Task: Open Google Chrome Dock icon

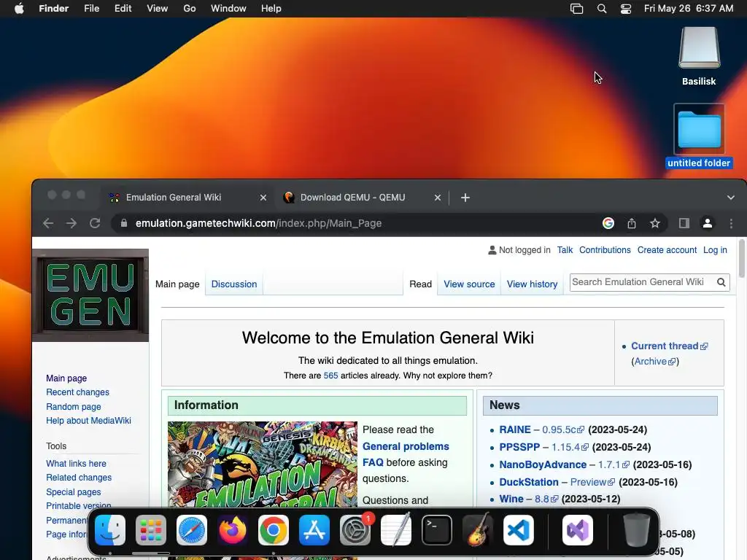Action: coord(274,530)
